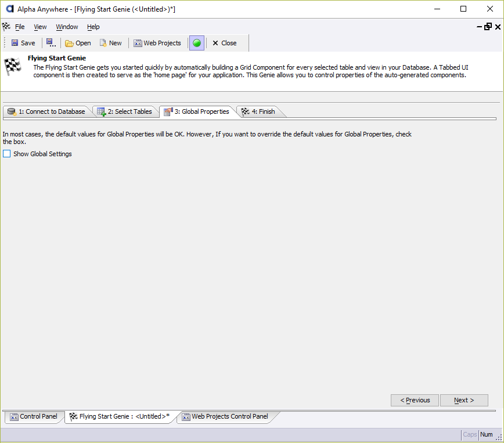
Task: Click the Next > button
Action: [464, 400]
